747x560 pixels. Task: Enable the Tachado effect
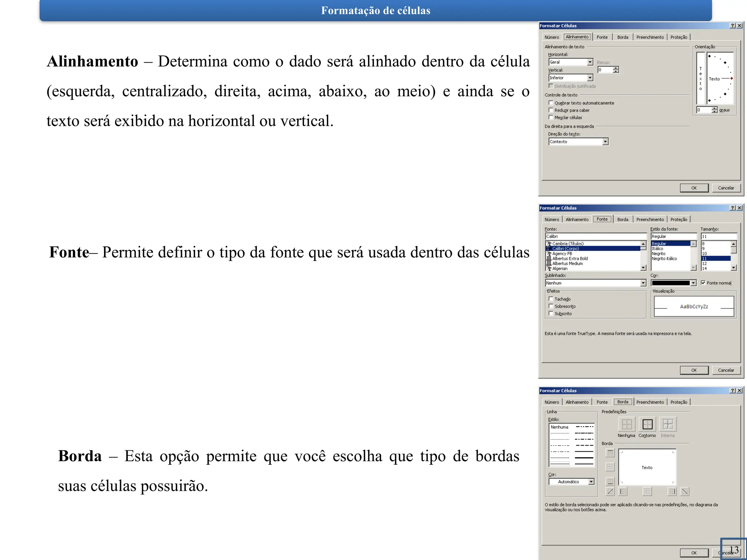click(551, 299)
